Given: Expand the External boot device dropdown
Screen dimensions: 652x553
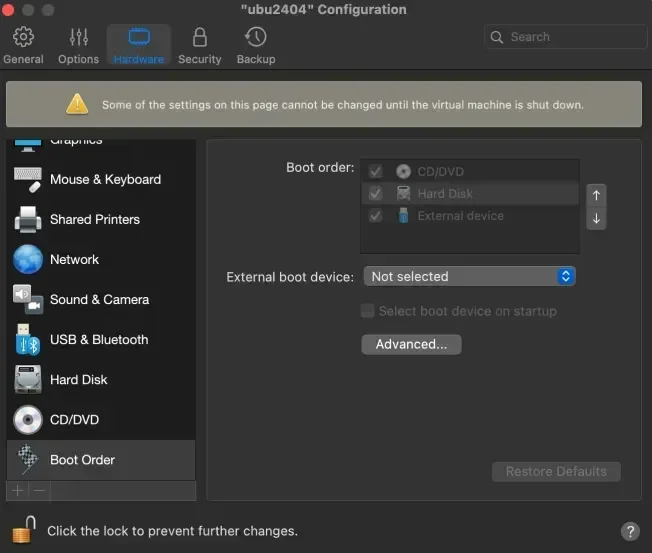Looking at the screenshot, I should (x=468, y=276).
